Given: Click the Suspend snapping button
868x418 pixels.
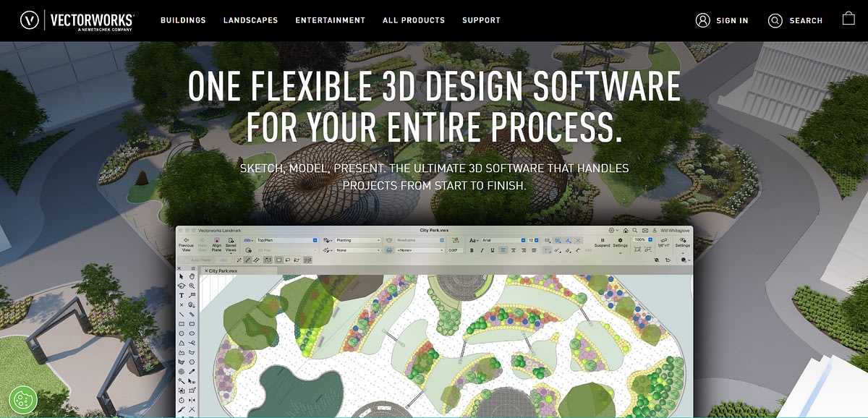Looking at the screenshot, I should 603,243.
